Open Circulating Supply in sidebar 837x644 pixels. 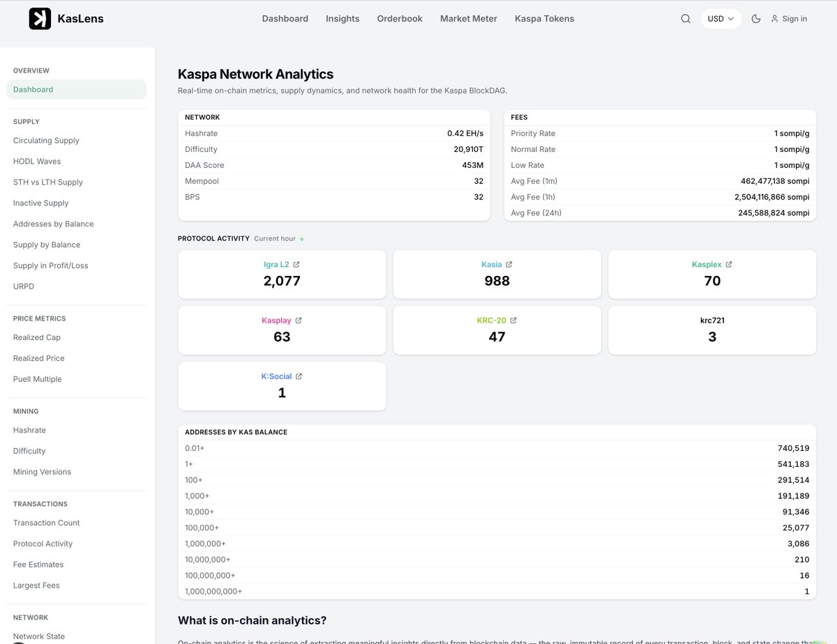pyautogui.click(x=46, y=140)
